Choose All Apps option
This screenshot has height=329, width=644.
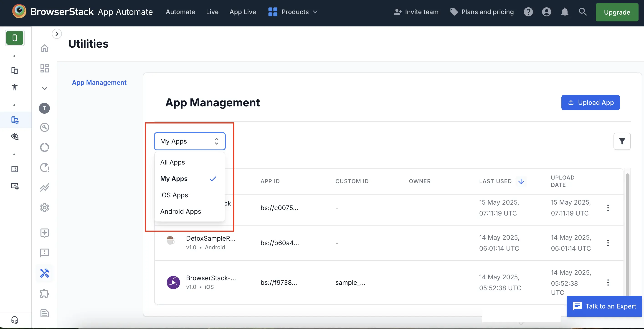pyautogui.click(x=190, y=162)
